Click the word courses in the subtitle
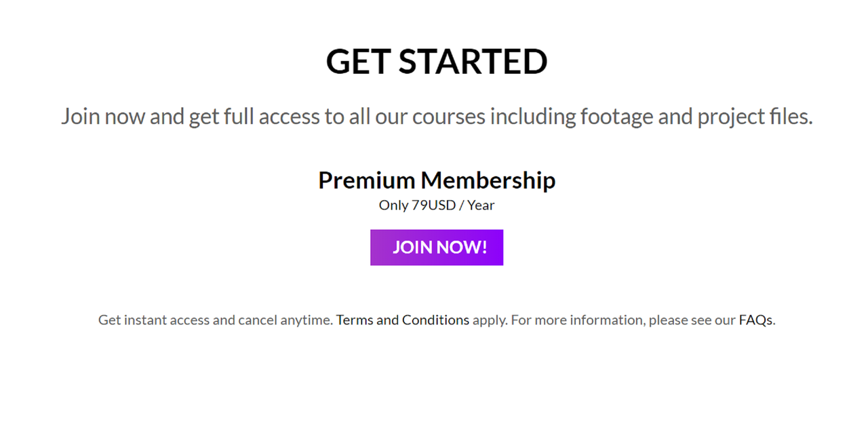Viewport: 868px width, 444px height. (449, 117)
